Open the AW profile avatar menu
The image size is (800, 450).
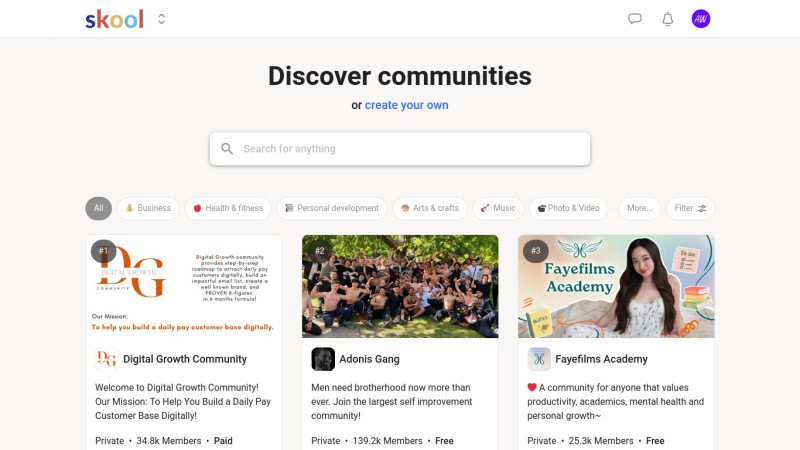[x=701, y=19]
